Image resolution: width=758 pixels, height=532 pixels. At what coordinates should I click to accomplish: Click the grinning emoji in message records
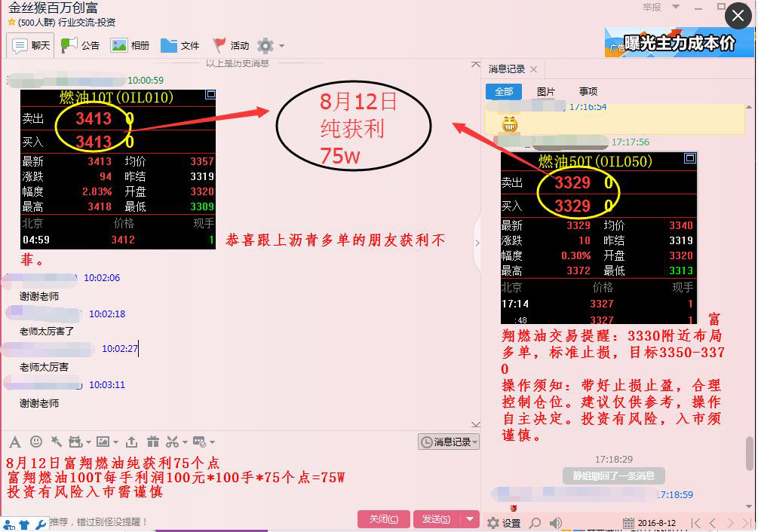click(510, 124)
